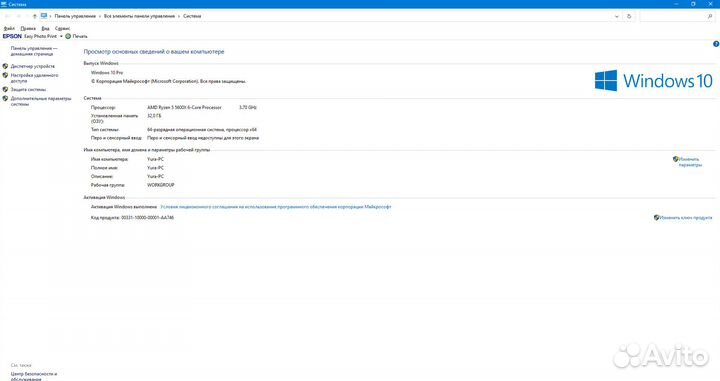Open the Easy Photo Print dropdown arrow

[61, 36]
